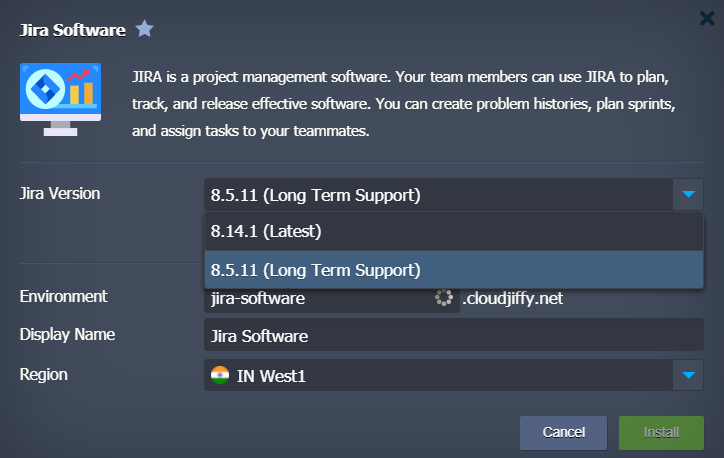Focus the Environment name input field
This screenshot has width=724, height=458.
[332, 298]
